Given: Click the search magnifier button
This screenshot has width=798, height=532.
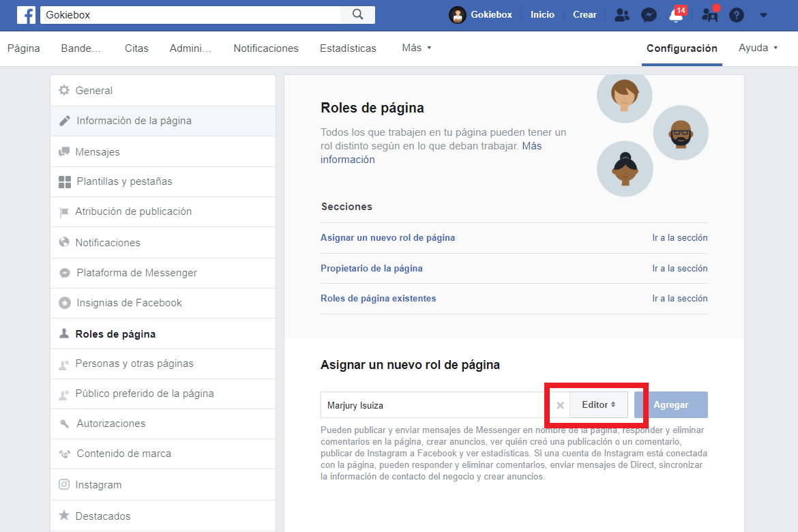Looking at the screenshot, I should coord(358,15).
